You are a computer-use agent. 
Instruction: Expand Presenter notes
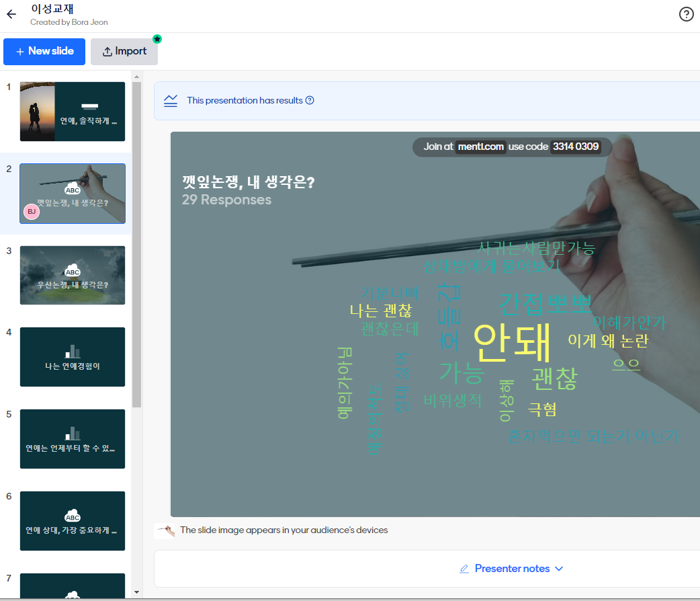pyautogui.click(x=512, y=568)
